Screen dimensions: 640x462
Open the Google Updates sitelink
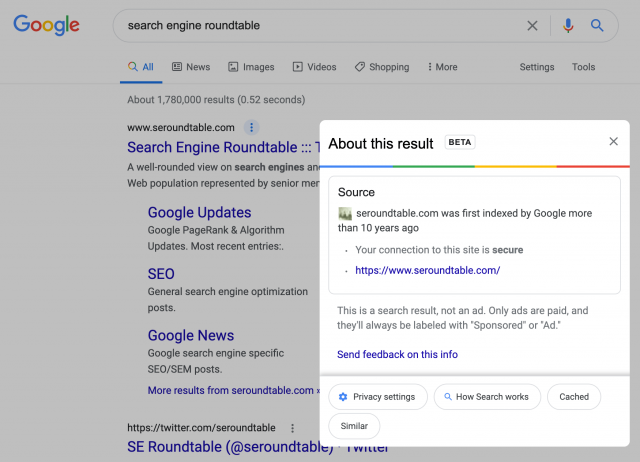(x=199, y=213)
